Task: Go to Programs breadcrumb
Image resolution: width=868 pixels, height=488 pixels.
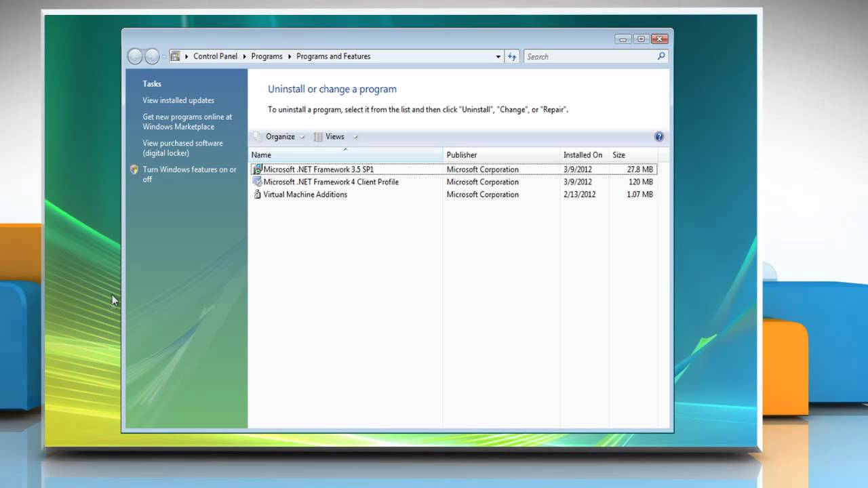Action: pyautogui.click(x=267, y=56)
